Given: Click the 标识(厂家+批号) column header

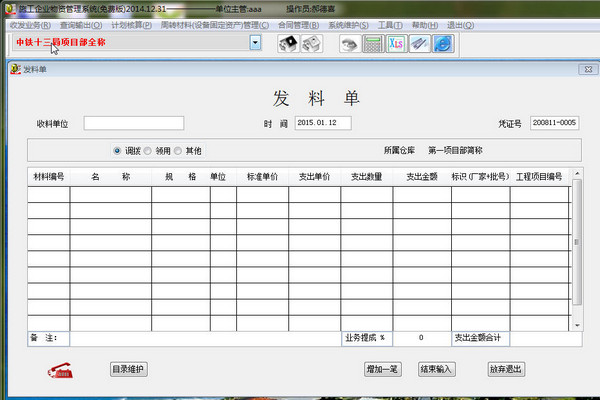Looking at the screenshot, I should (x=481, y=177).
